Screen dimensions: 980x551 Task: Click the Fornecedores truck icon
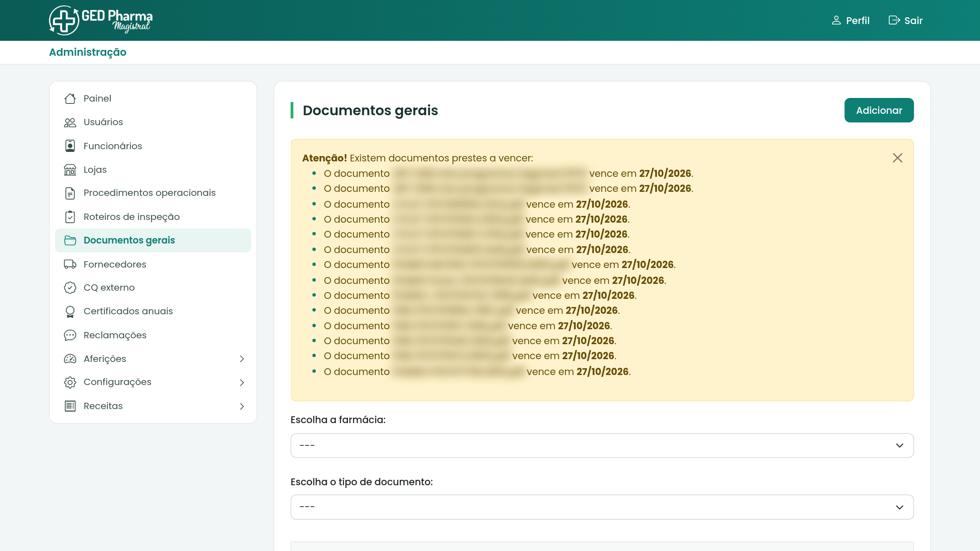click(x=70, y=264)
